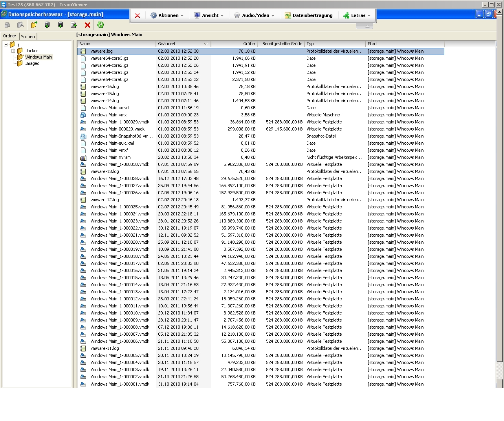
Task: Switch to the Ordner tab
Action: pyautogui.click(x=9, y=36)
